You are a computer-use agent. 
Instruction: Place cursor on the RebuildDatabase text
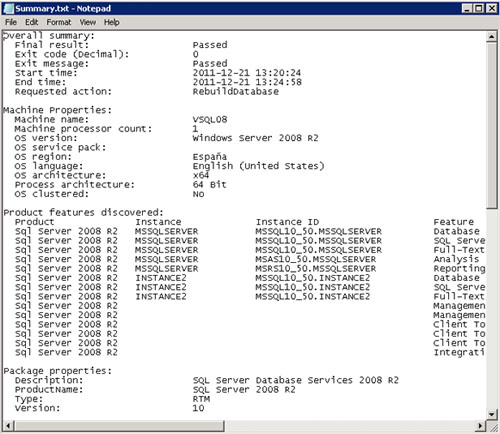tap(235, 91)
